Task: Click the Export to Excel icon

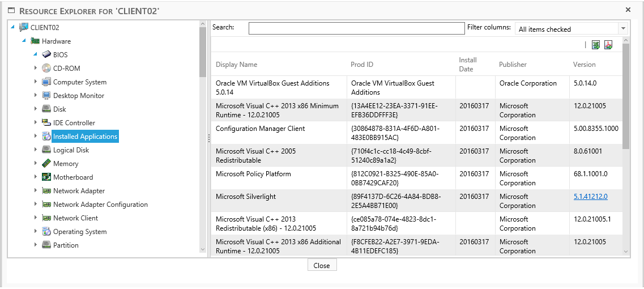Action: point(595,45)
